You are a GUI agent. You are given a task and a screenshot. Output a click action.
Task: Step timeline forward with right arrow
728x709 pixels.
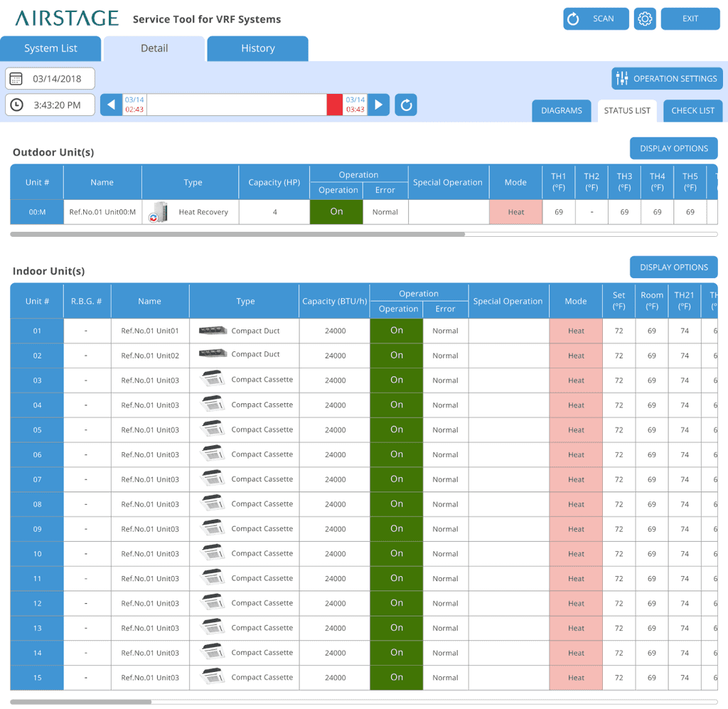click(x=378, y=104)
